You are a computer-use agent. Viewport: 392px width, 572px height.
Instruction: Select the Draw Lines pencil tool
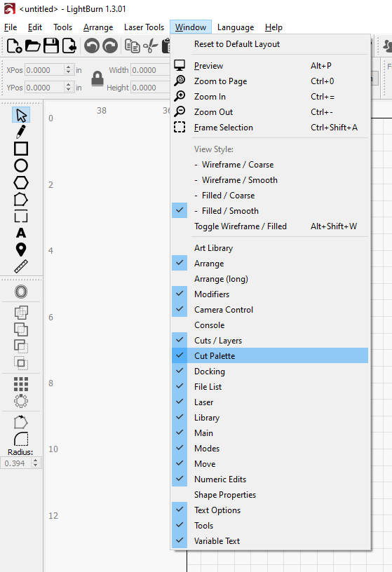coord(21,132)
